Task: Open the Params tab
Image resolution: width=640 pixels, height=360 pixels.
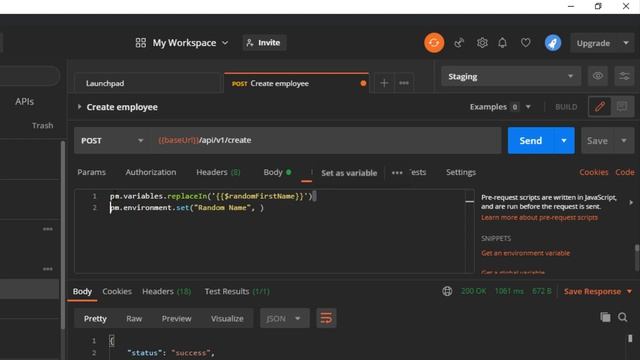Action: tap(91, 172)
